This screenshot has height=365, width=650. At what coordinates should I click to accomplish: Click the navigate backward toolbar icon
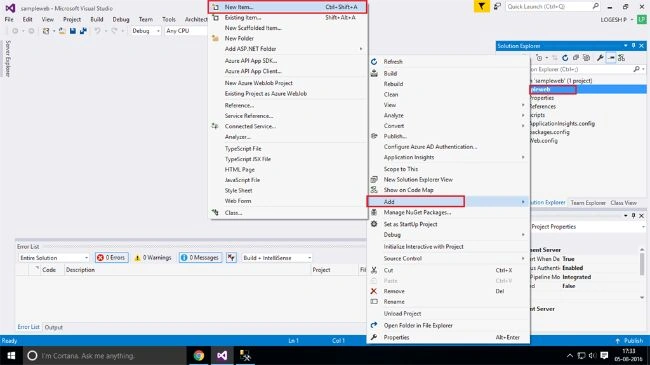pos(15,31)
